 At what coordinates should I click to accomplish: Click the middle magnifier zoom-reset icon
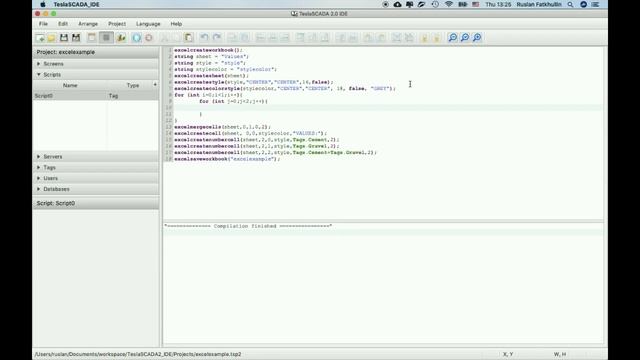[x=465, y=38]
